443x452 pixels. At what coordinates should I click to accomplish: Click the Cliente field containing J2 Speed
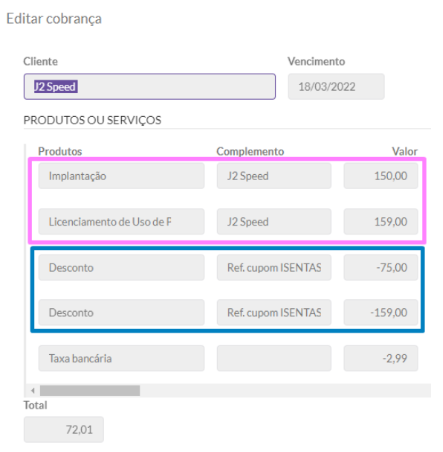pos(149,87)
